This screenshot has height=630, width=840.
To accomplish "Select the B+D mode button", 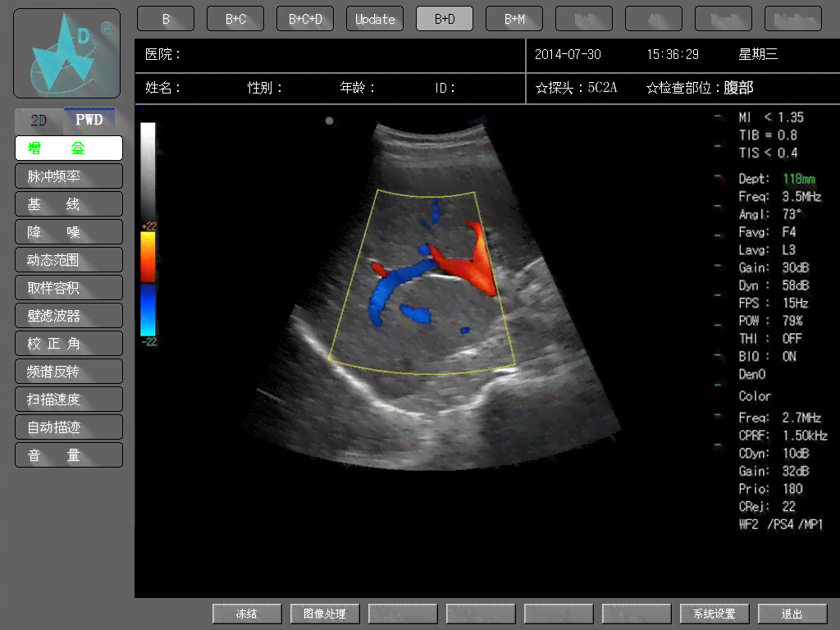I will tap(444, 19).
